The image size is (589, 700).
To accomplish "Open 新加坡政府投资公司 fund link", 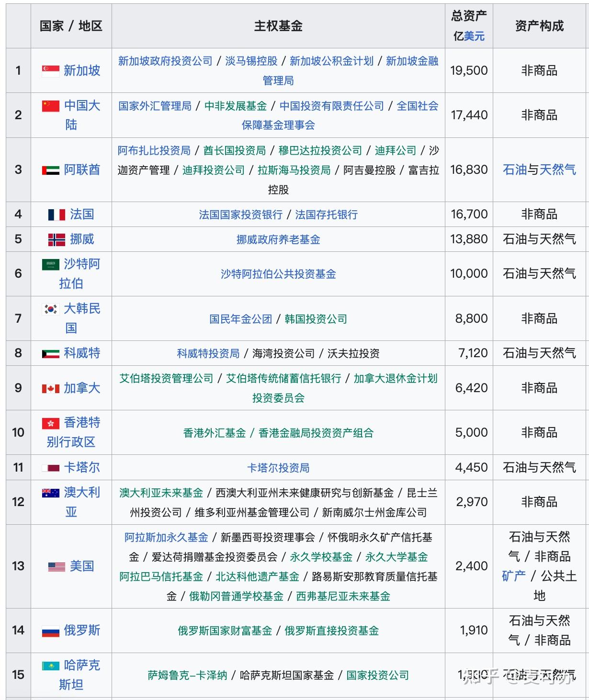I will (x=165, y=61).
